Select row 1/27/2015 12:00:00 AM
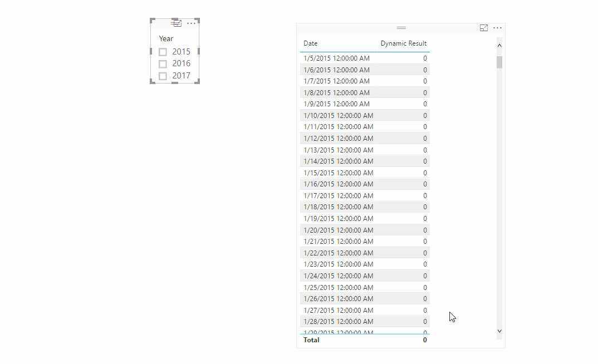The image size is (598, 364). click(365, 310)
